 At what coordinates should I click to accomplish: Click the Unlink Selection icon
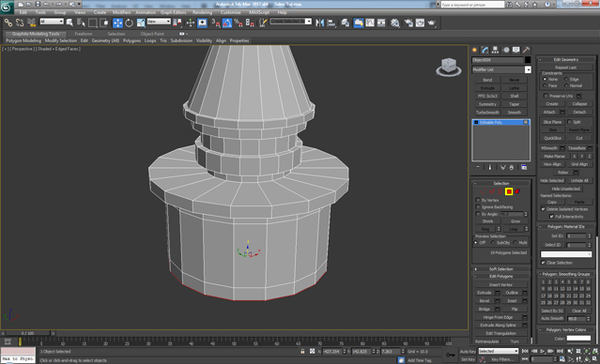click(x=20, y=23)
